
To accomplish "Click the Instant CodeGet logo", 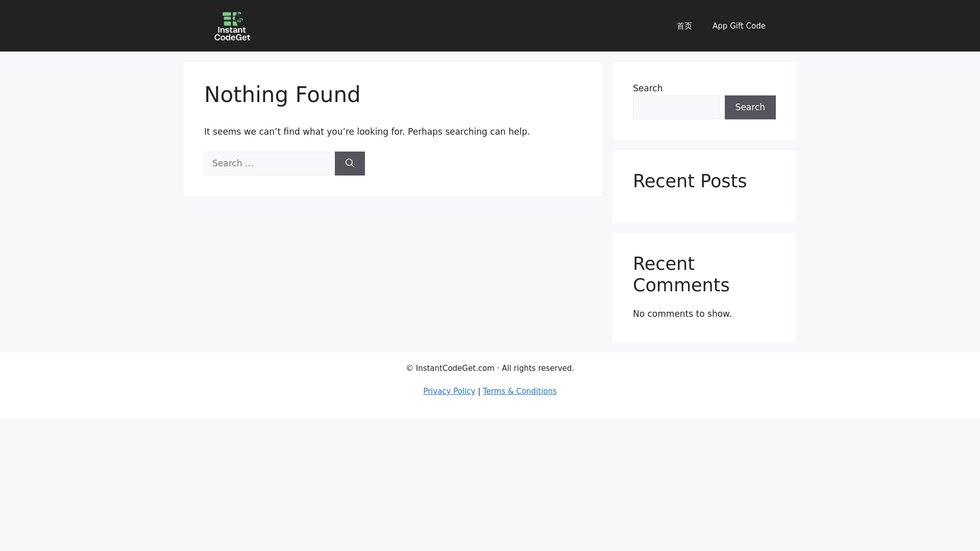I will tap(232, 26).
